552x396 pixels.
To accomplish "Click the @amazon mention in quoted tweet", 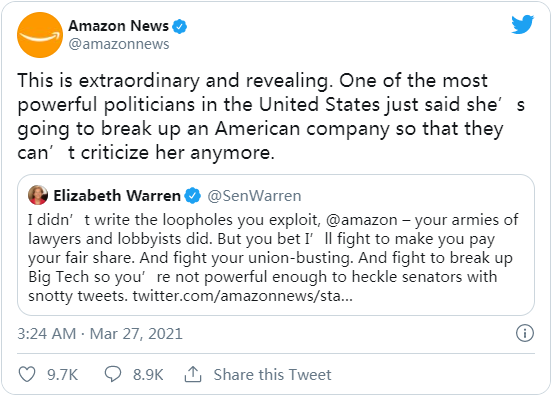I will 362,220.
